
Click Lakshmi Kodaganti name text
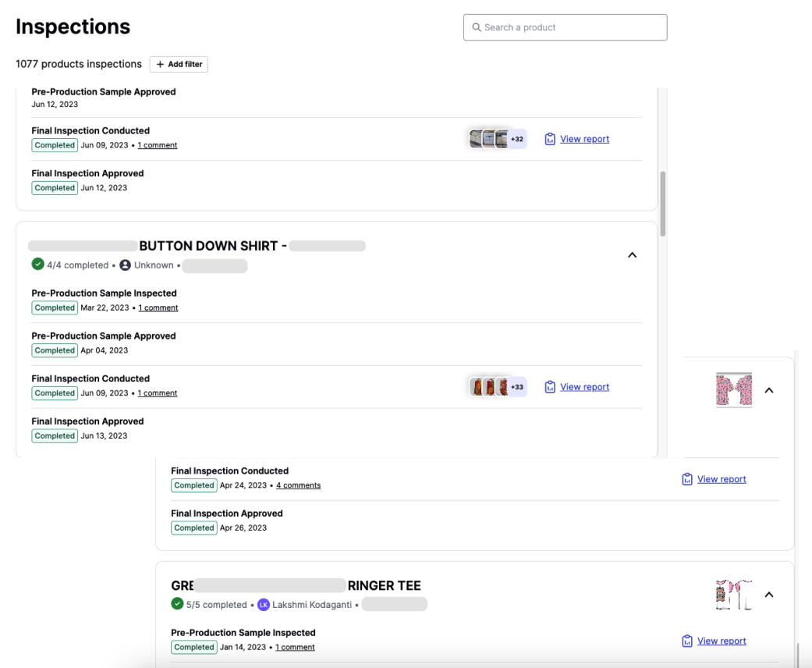pyautogui.click(x=312, y=605)
